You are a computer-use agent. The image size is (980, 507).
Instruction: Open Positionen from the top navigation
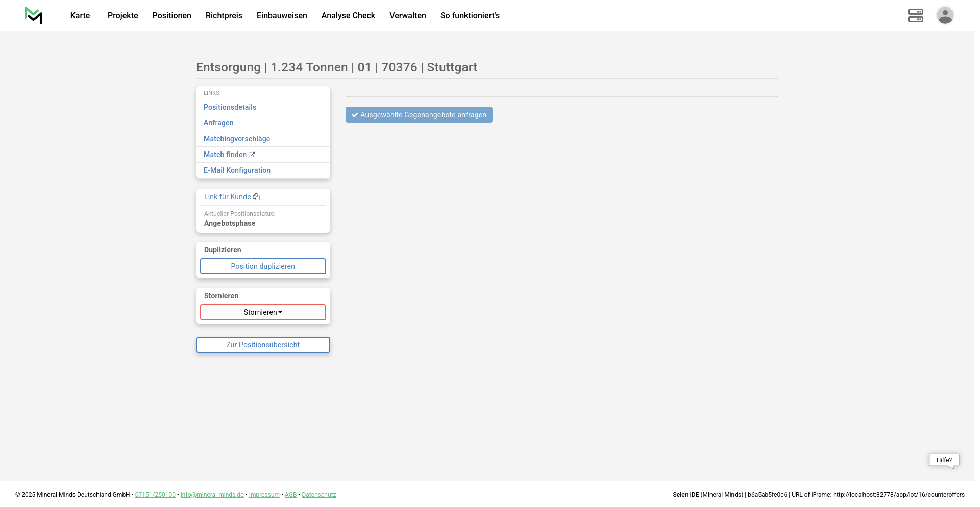(171, 15)
